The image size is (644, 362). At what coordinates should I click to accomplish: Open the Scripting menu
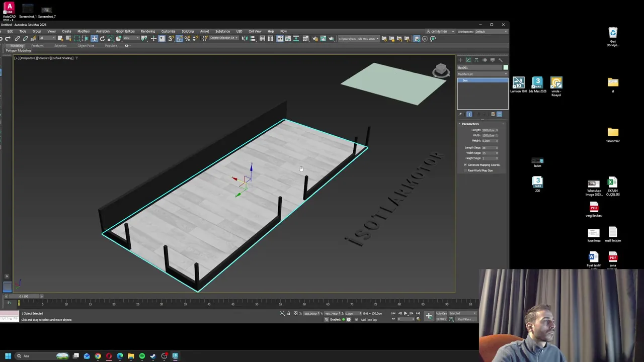pyautogui.click(x=188, y=31)
